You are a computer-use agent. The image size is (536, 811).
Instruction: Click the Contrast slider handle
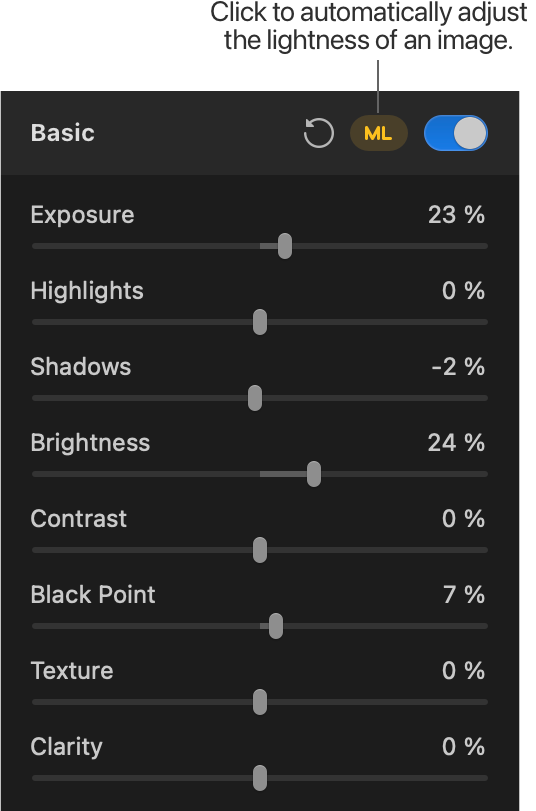click(260, 550)
